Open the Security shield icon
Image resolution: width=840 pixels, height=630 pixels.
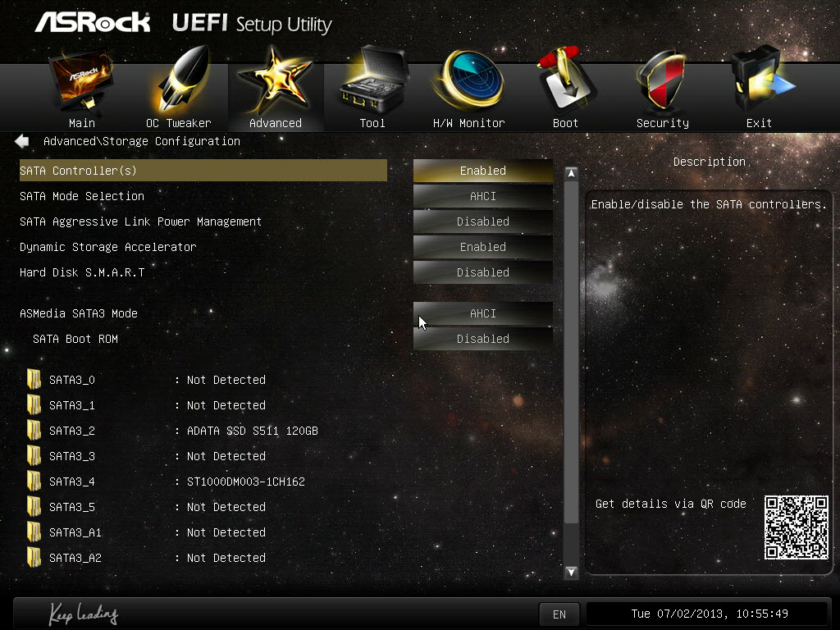point(662,80)
